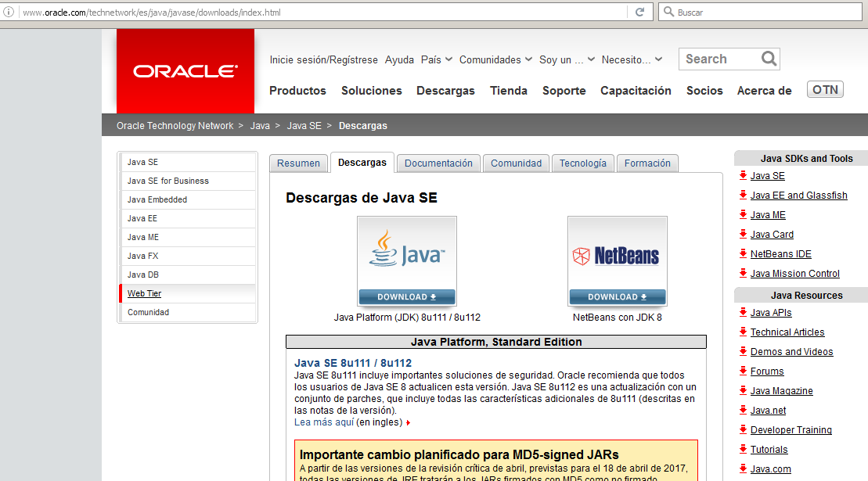Viewport: 868px width, 481px height.
Task: Click the arrow icon beside Java.com
Action: 743,468
